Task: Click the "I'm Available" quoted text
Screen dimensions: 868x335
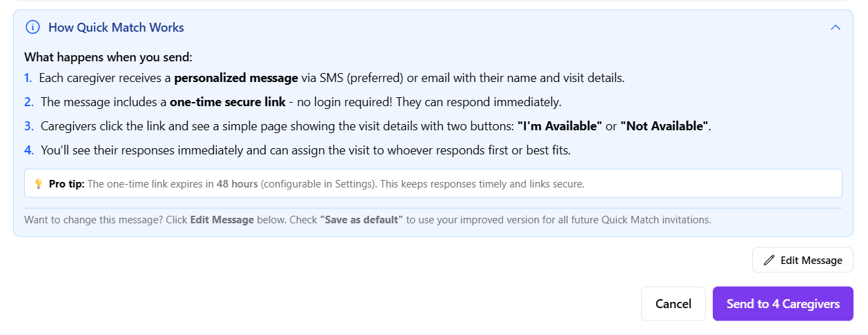Action: 560,126
